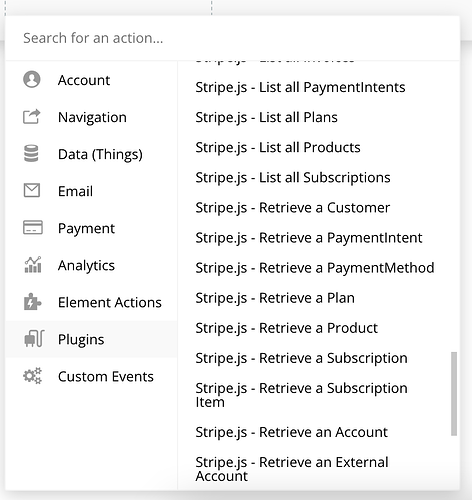Select Stripe.js - Retrieve a Subscription Item

301,395
